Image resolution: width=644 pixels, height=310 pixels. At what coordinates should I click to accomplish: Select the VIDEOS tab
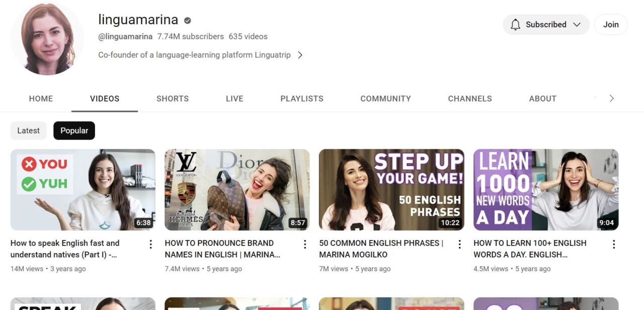pyautogui.click(x=105, y=98)
